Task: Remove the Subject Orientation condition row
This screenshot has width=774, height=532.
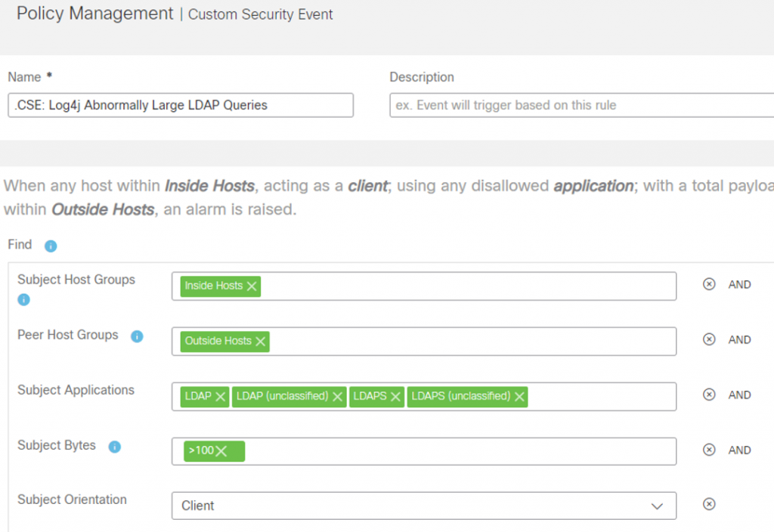Action: pos(709,504)
